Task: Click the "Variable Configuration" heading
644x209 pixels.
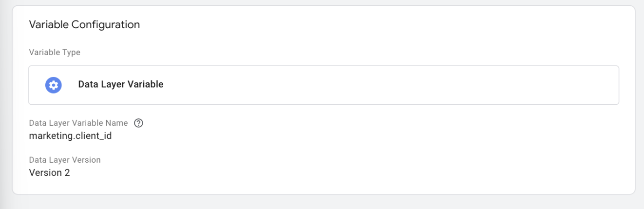Action: click(x=84, y=25)
